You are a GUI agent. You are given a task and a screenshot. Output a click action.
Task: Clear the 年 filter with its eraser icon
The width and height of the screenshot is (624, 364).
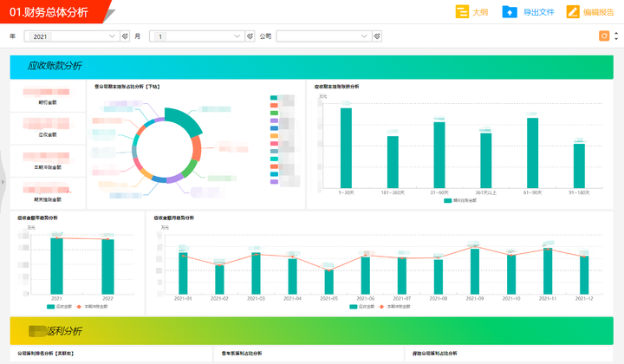(125, 36)
